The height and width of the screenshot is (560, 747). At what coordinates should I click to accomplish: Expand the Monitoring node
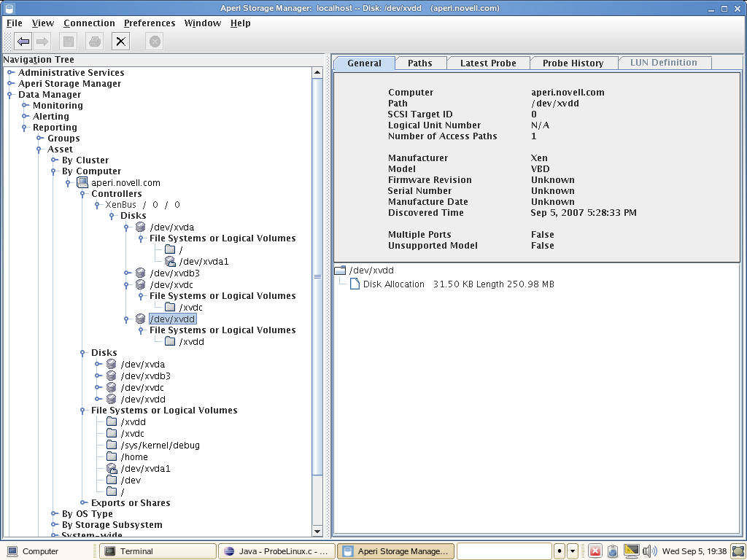coord(25,105)
